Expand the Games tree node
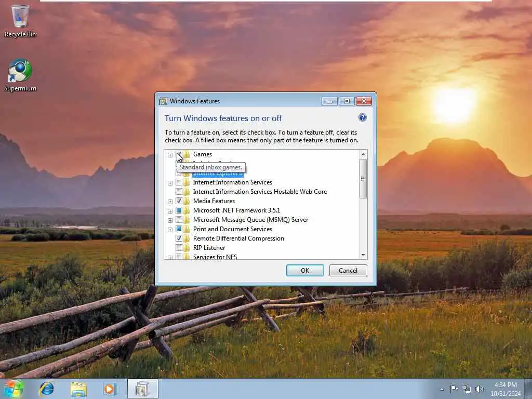 pyautogui.click(x=170, y=155)
